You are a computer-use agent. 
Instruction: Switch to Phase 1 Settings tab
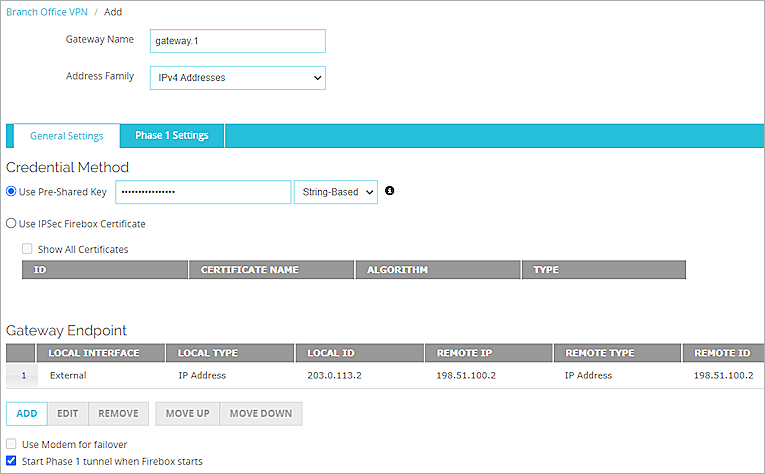172,136
